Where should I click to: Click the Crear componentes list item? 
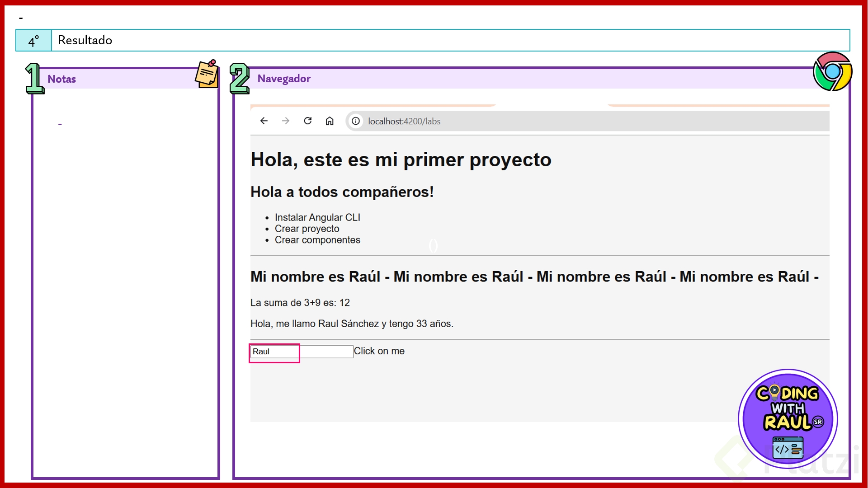[x=317, y=240]
